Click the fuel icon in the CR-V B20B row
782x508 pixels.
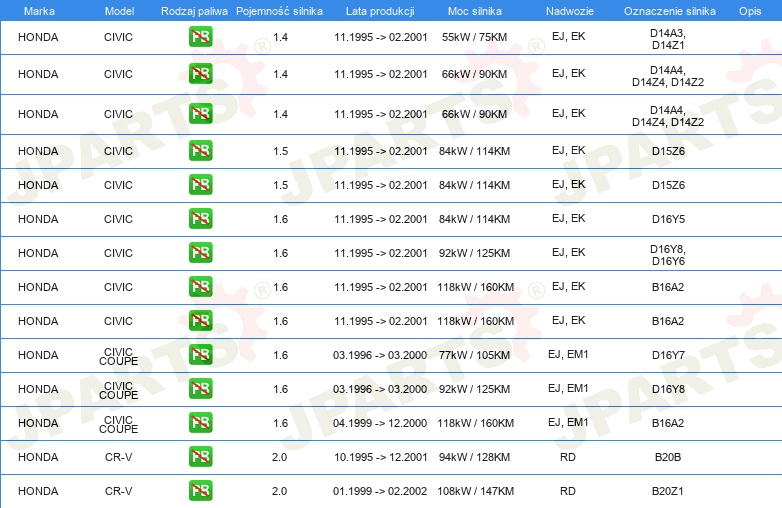[x=200, y=457]
